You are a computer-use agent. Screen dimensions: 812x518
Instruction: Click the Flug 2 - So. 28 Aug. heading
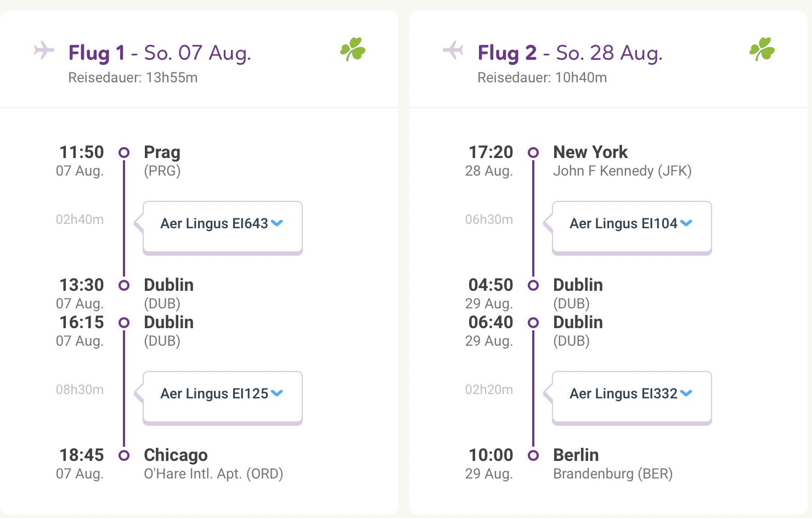coord(570,53)
